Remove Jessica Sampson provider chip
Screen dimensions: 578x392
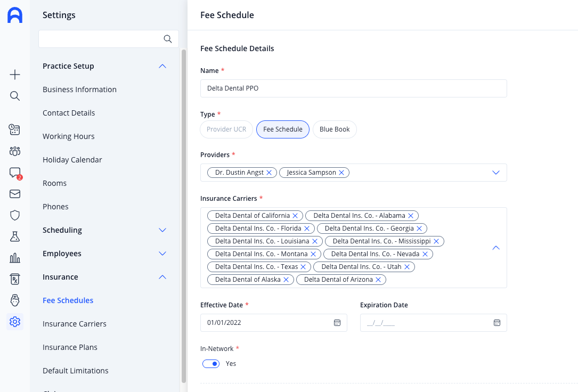point(341,173)
